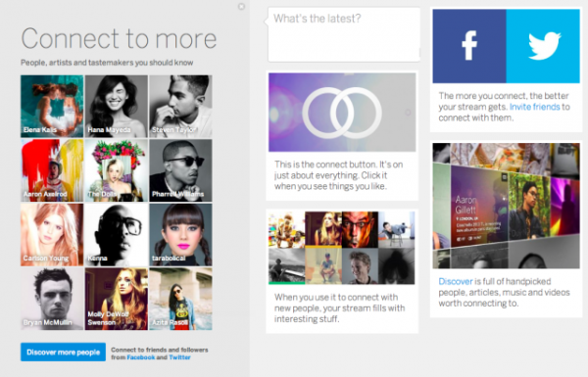588x377 pixels.
Task: Select the Hana Mayeda profile thumbnail
Action: (x=117, y=106)
